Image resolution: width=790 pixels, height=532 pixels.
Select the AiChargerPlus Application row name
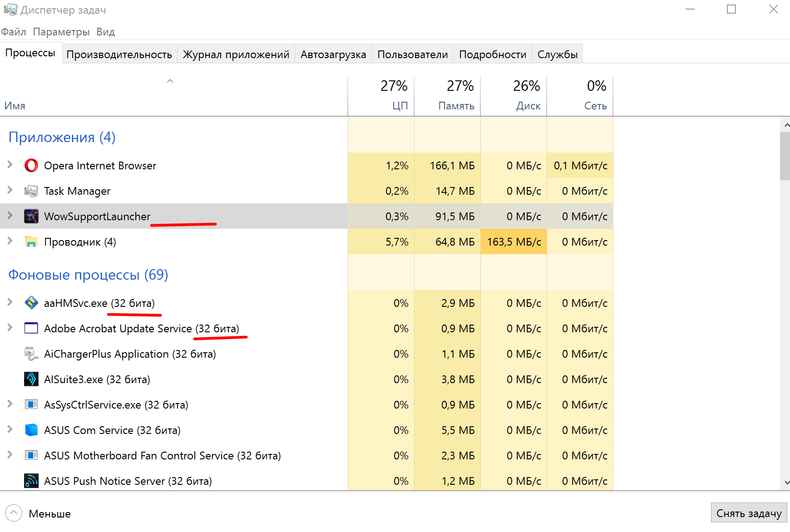coord(130,354)
